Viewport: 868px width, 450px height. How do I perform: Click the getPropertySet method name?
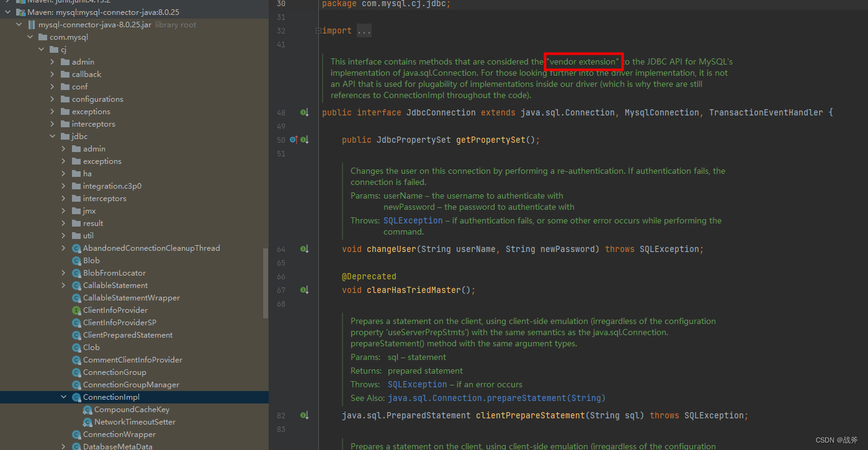coord(491,140)
